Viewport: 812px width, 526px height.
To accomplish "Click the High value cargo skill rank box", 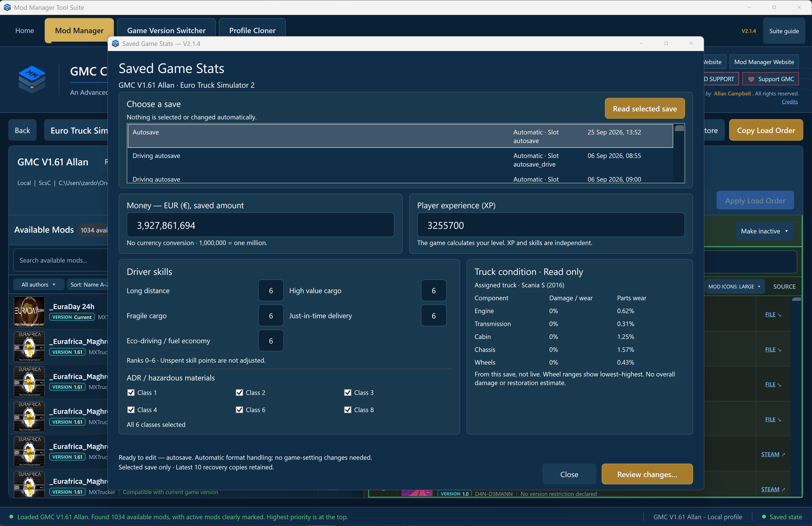I will (433, 290).
